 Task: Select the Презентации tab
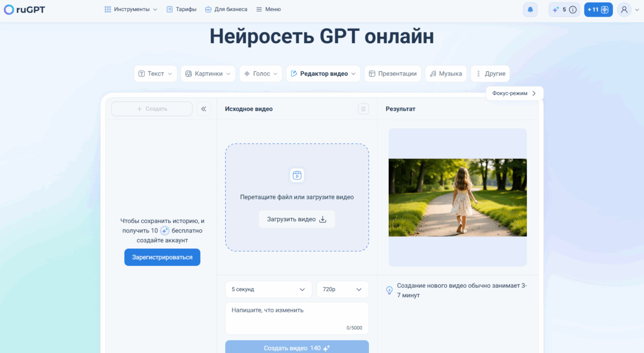393,73
